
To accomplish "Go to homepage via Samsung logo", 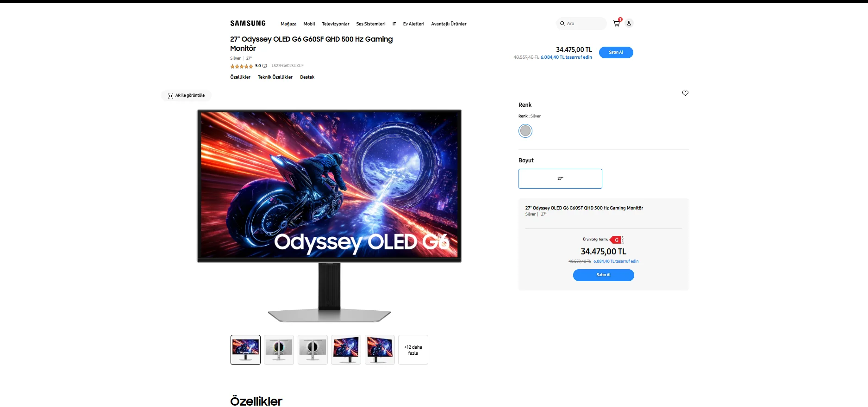I will [248, 23].
